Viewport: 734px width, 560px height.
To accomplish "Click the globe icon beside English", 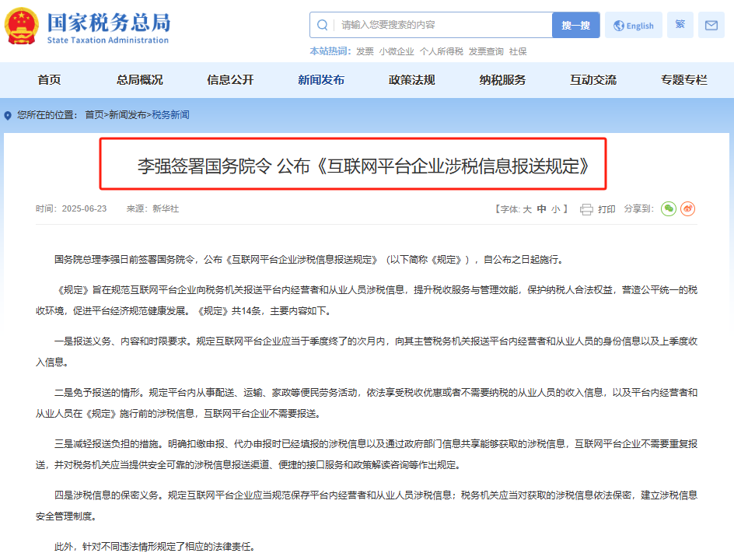I will click(617, 24).
